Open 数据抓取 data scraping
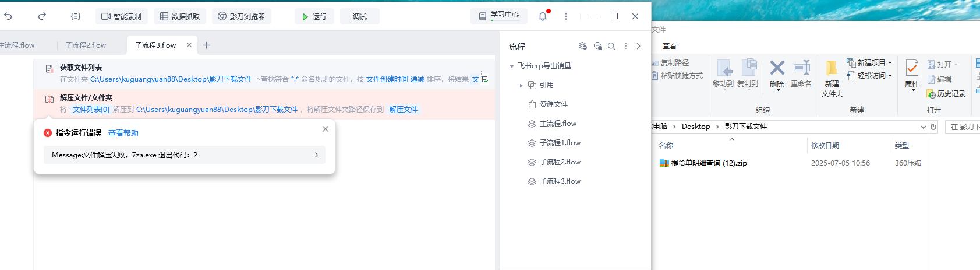 click(180, 16)
